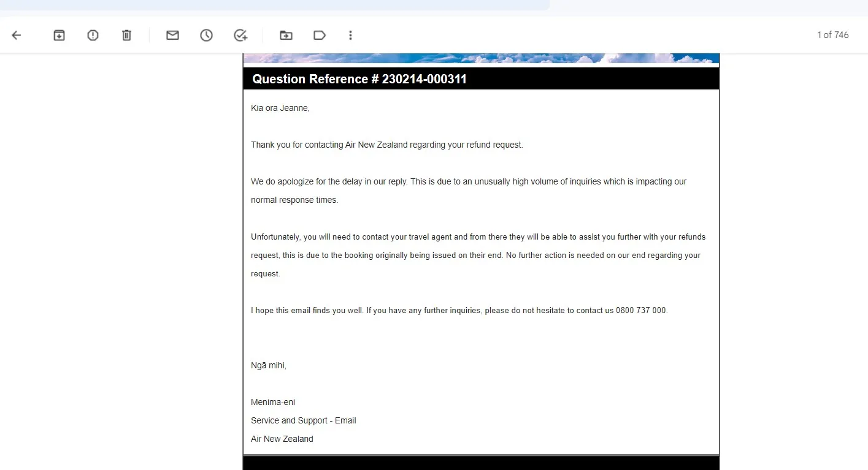Snooze this email with the clock icon
The width and height of the screenshot is (868, 470).
[206, 36]
